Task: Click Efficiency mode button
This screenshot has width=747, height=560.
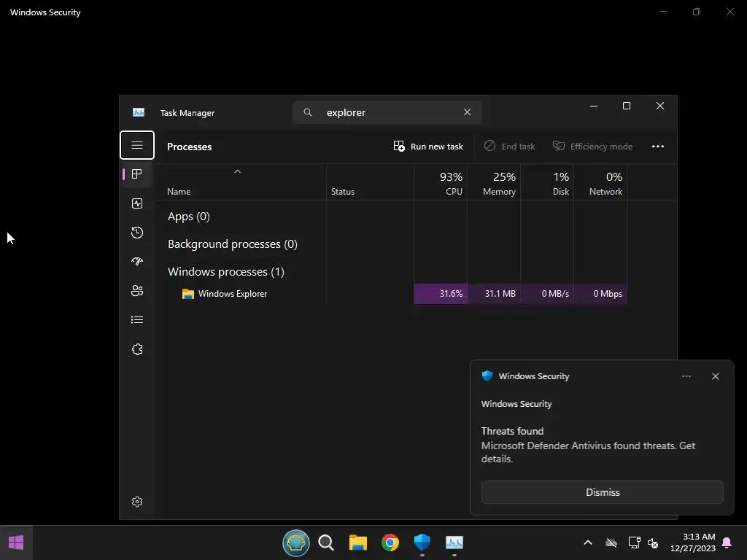Action: point(592,146)
